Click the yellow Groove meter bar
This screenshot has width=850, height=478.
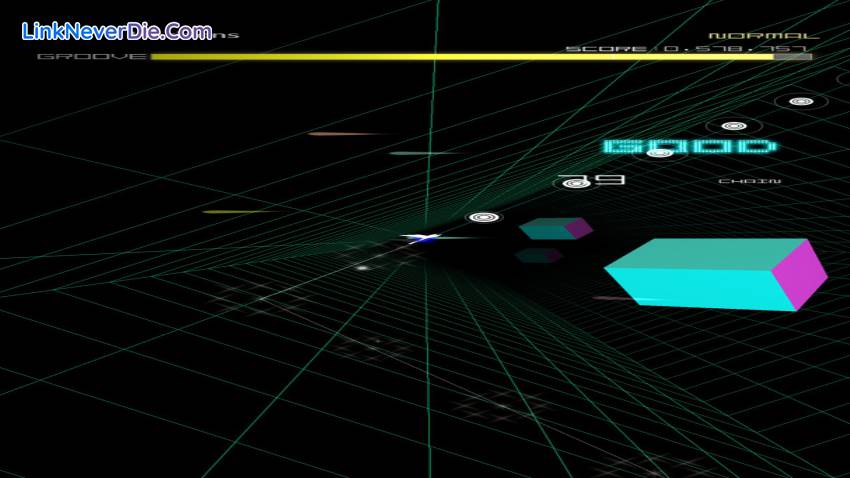coord(460,57)
